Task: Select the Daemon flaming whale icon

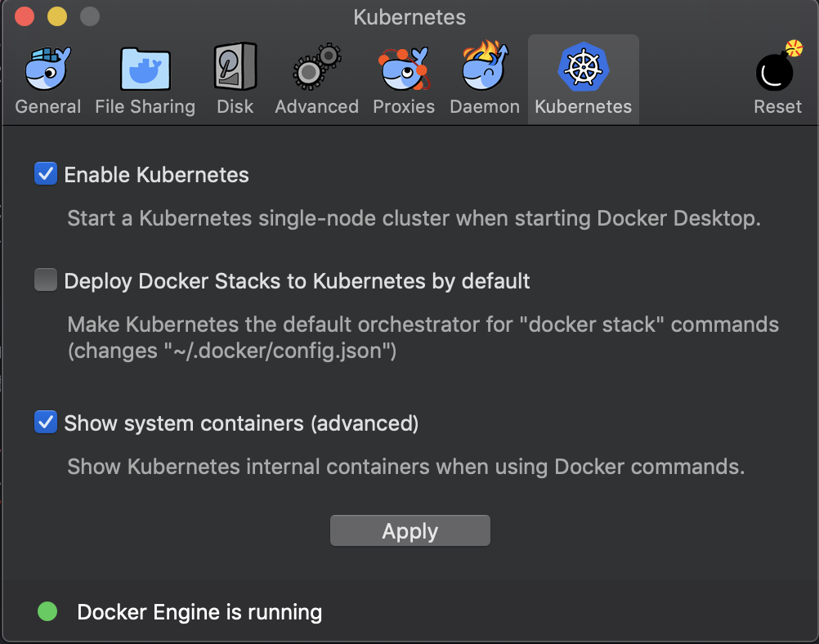Action: pos(485,69)
